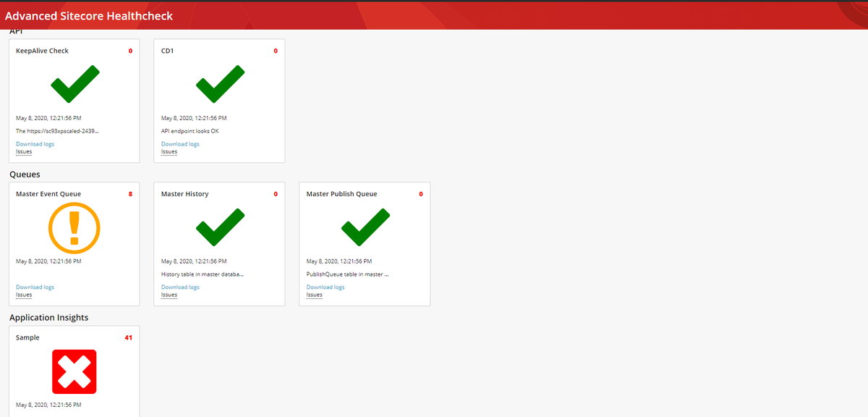Viewport: 868px width, 417px height.
Task: Download logs for Master Event Queue
Action: pos(35,287)
